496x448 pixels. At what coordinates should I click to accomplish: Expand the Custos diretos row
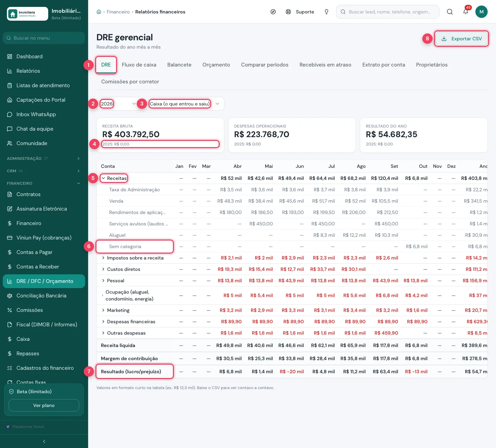pyautogui.click(x=103, y=269)
